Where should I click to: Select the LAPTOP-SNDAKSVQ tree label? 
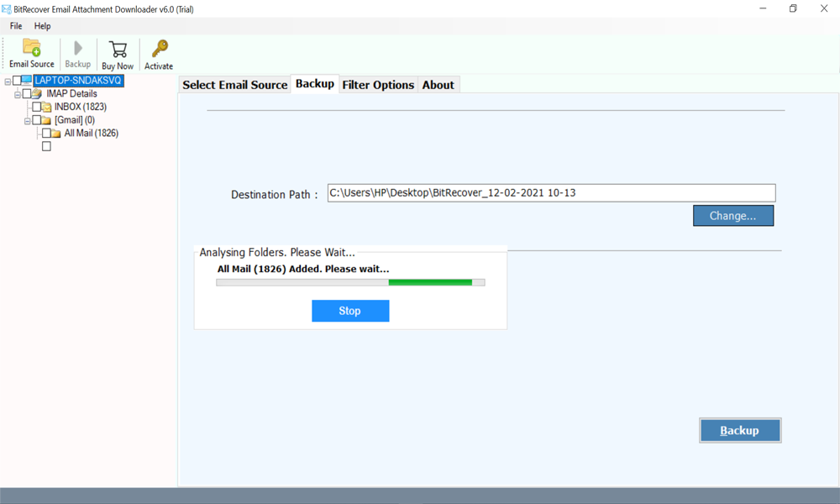78,81
